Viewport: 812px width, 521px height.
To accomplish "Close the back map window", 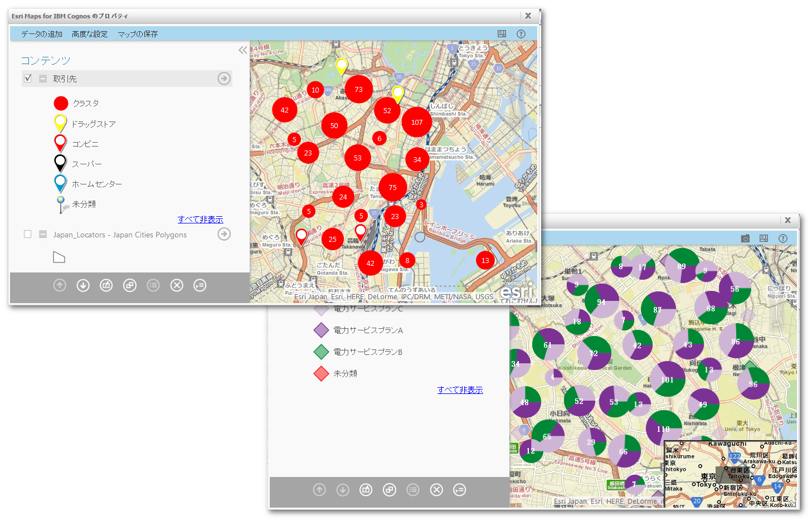I will tap(788, 220).
